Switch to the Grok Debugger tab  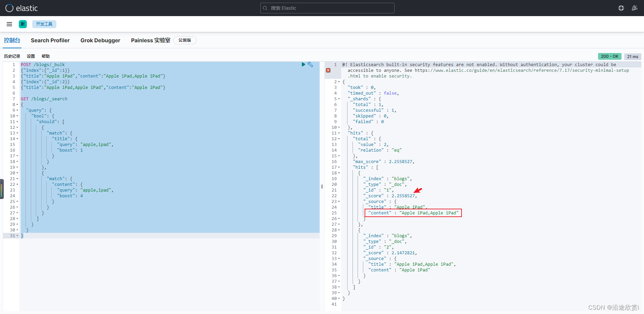[x=100, y=40]
